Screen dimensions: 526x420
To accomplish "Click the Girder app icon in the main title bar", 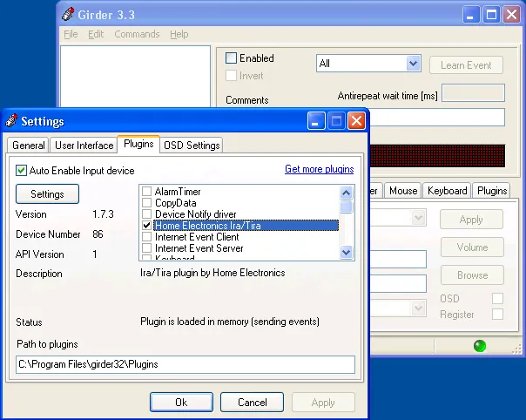I will (68, 14).
